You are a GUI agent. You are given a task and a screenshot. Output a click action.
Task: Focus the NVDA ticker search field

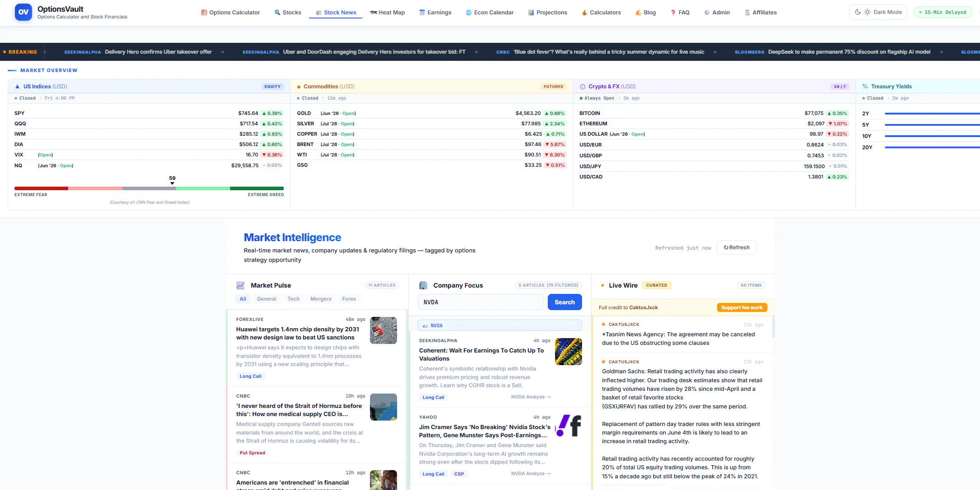point(481,302)
